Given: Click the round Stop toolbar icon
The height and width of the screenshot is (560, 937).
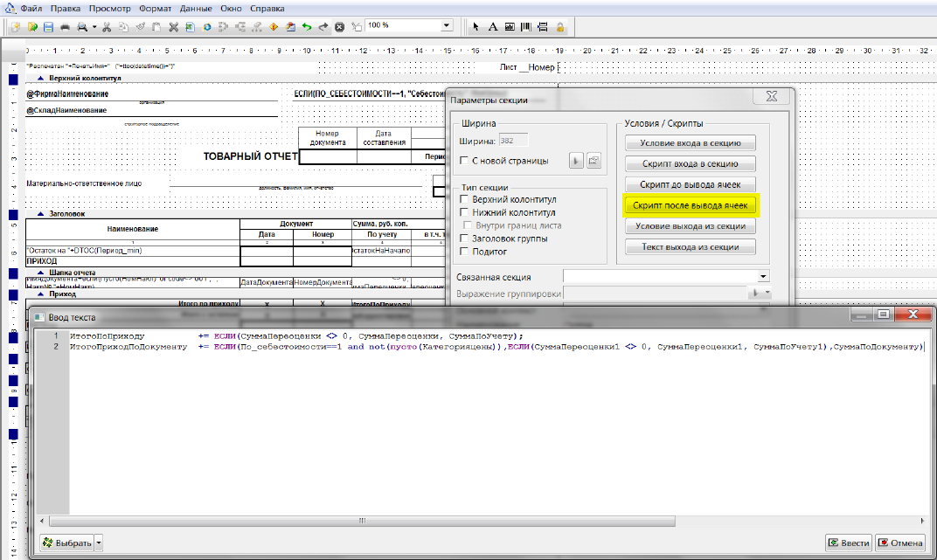Looking at the screenshot, I should coord(339,27).
